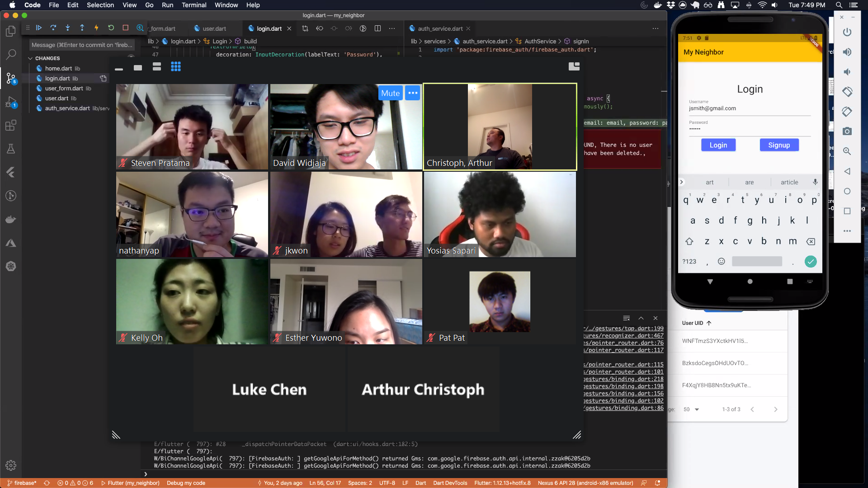Sort by User UID column arrow
Viewport: 868px width, 488px height.
709,323
